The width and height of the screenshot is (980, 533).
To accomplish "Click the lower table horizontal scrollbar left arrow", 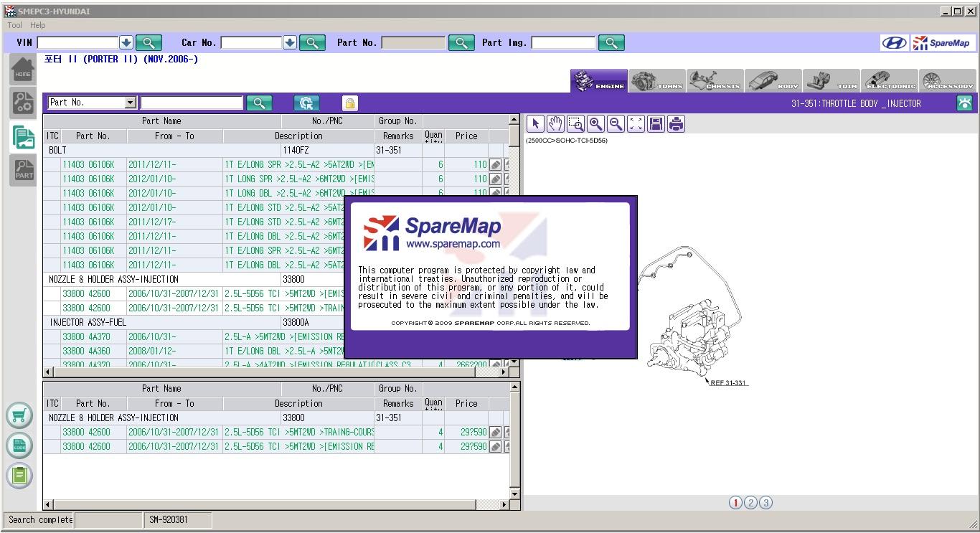I will click(49, 505).
